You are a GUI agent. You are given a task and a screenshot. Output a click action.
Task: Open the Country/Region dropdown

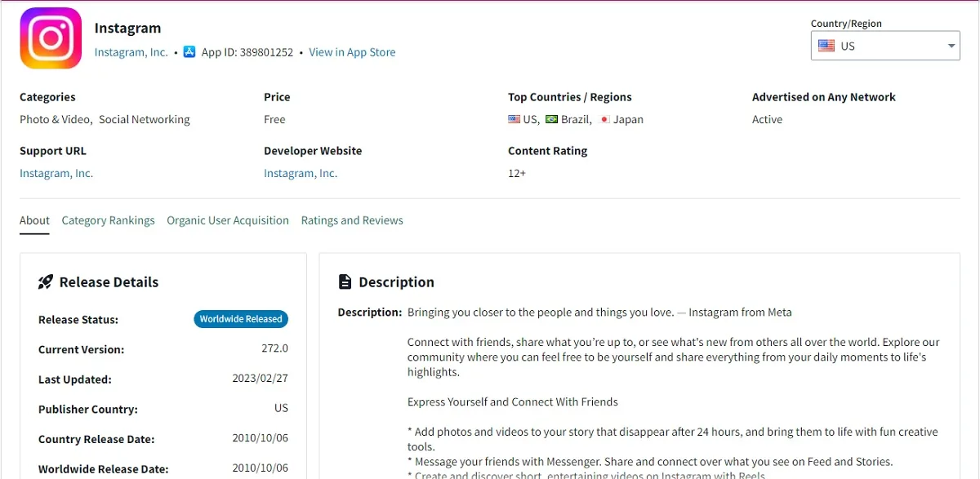tap(884, 46)
